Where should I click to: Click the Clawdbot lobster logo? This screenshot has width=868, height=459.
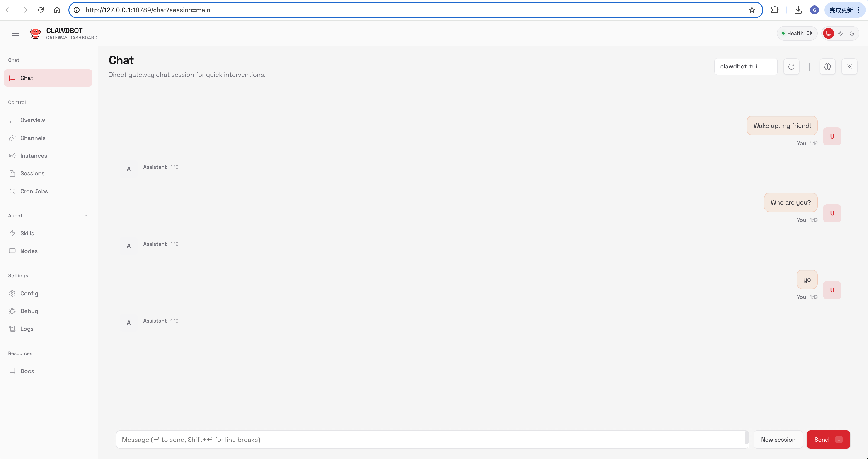coord(35,33)
